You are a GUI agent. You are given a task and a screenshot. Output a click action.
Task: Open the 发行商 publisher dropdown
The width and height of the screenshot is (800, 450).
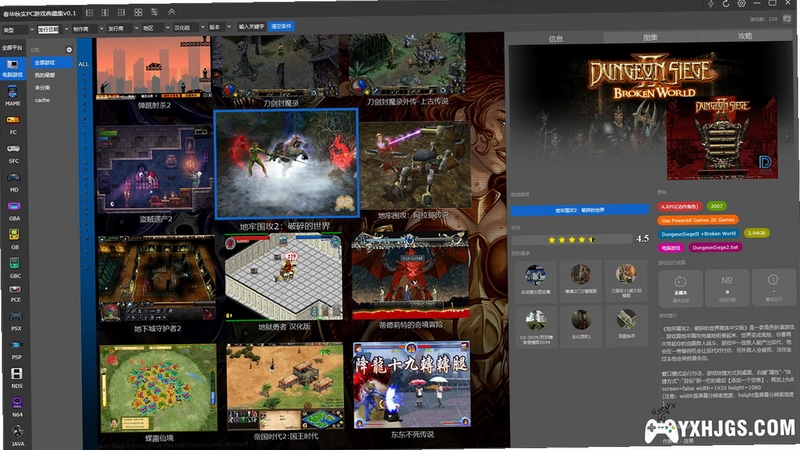tap(122, 29)
